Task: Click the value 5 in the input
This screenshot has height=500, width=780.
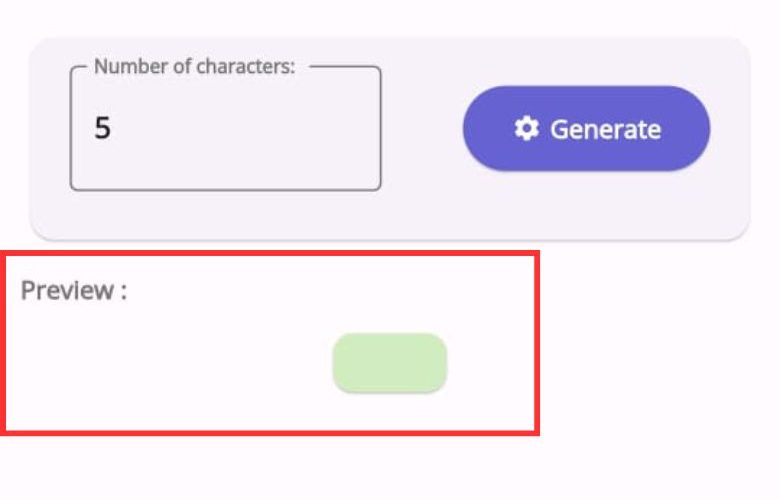Action: tap(102, 129)
